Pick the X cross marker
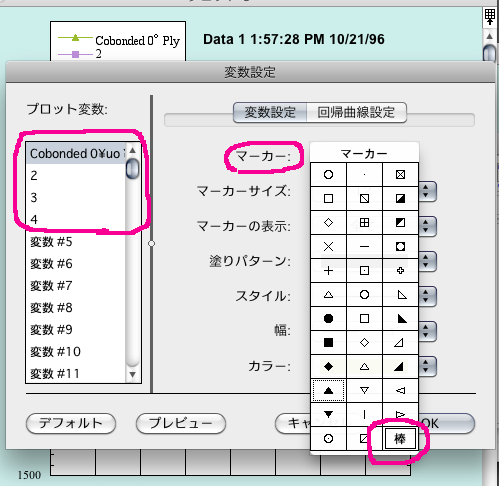499x486 pixels. click(x=328, y=247)
